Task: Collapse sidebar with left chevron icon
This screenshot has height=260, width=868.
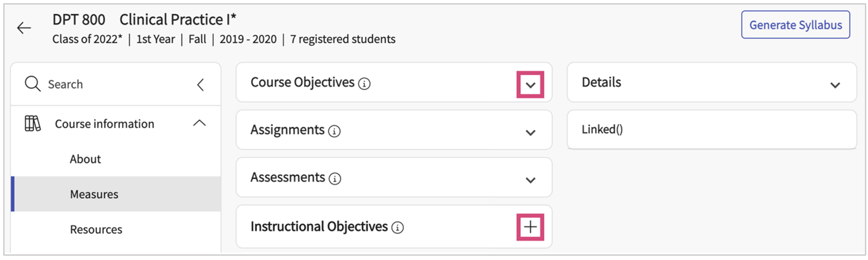Action: click(x=201, y=85)
